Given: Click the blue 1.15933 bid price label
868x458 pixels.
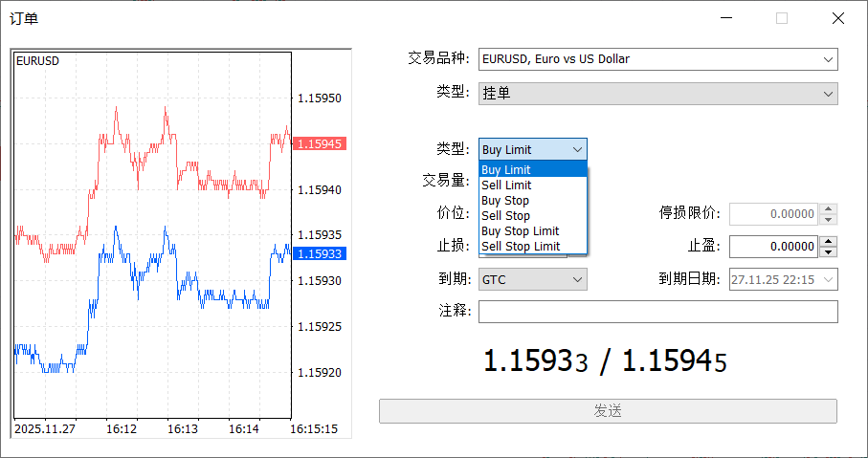Looking at the screenshot, I should (x=320, y=254).
